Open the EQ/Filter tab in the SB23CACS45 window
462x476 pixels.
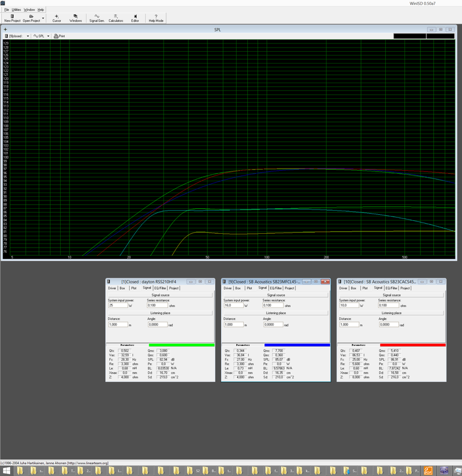pyautogui.click(x=391, y=288)
